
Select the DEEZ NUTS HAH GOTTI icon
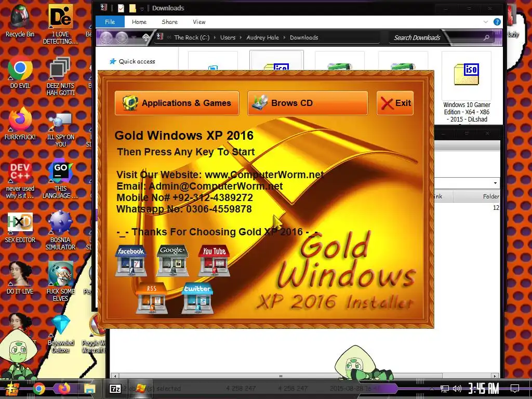click(x=60, y=76)
